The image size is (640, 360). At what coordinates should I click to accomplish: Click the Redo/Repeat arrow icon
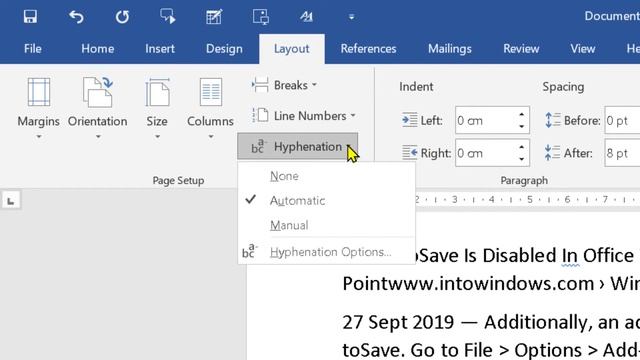[x=122, y=17]
